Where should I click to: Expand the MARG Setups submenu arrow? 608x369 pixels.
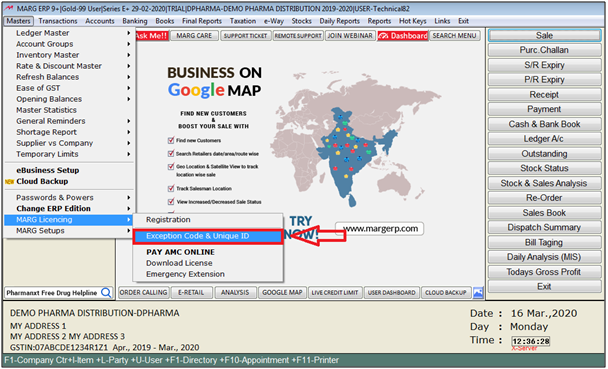128,231
